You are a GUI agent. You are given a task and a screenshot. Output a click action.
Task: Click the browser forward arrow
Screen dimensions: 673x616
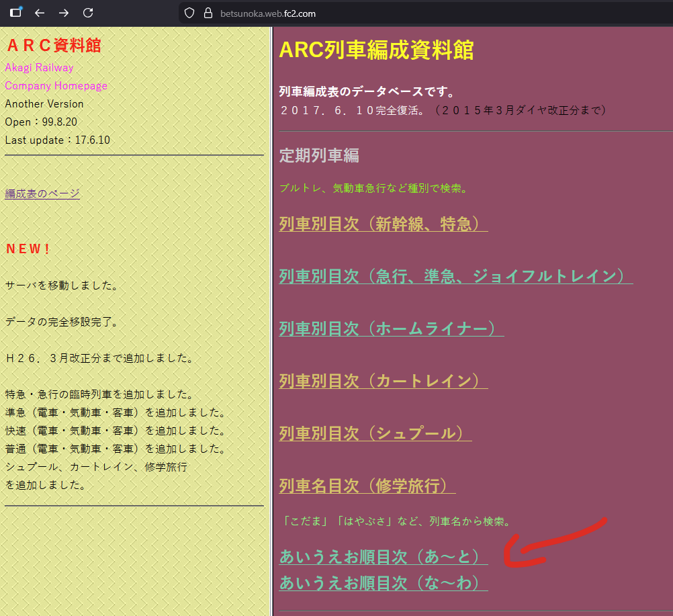click(x=64, y=13)
